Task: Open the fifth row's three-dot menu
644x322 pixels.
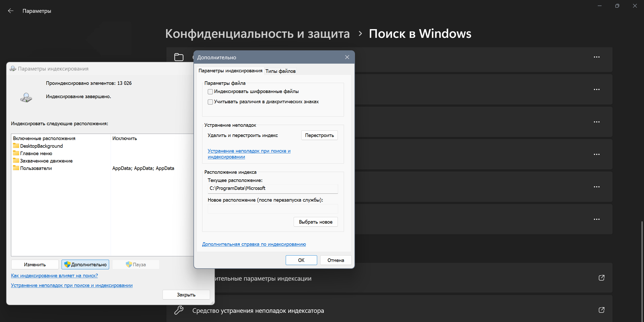Action: click(x=597, y=187)
